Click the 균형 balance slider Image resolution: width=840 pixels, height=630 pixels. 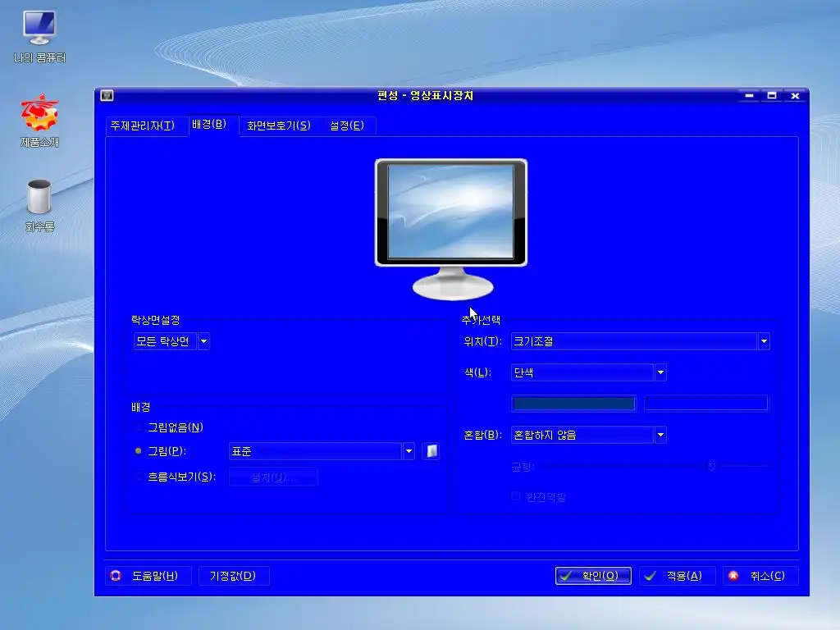point(656,466)
